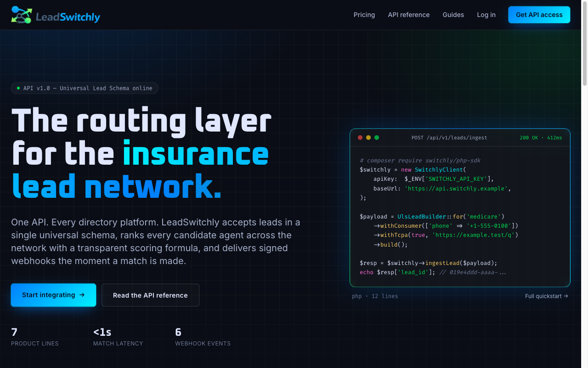Image resolution: width=588 pixels, height=368 pixels.
Task: Click the withTcpa code line
Action: 446,235
